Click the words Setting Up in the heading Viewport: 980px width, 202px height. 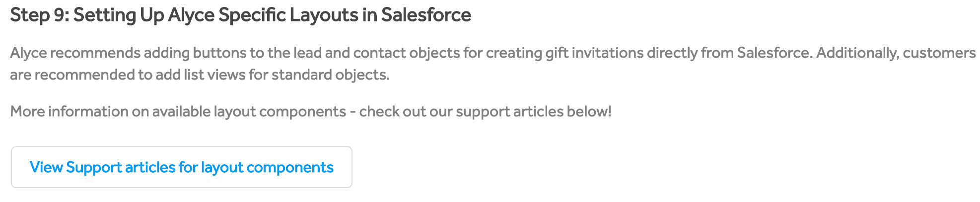(119, 15)
